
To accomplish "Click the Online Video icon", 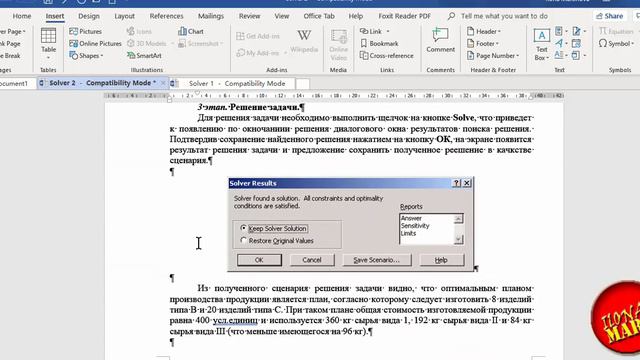I will 338,45.
